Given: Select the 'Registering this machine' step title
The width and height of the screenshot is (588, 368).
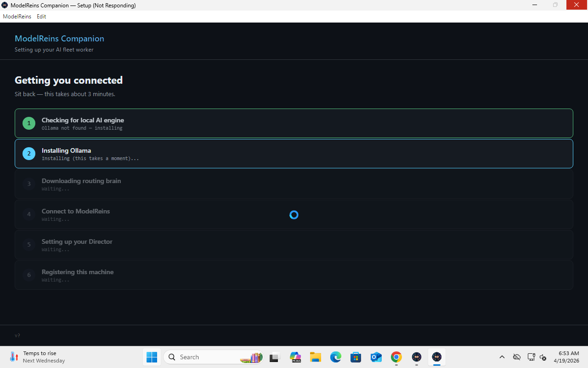Looking at the screenshot, I should pos(78,272).
